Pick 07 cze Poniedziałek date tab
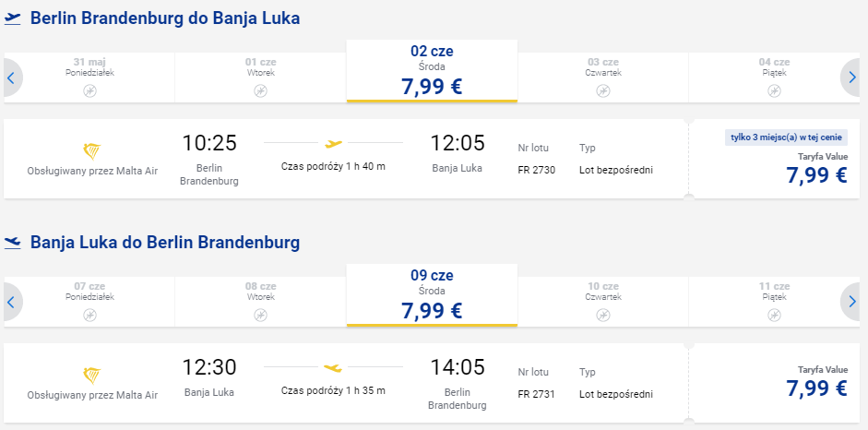 (x=89, y=302)
